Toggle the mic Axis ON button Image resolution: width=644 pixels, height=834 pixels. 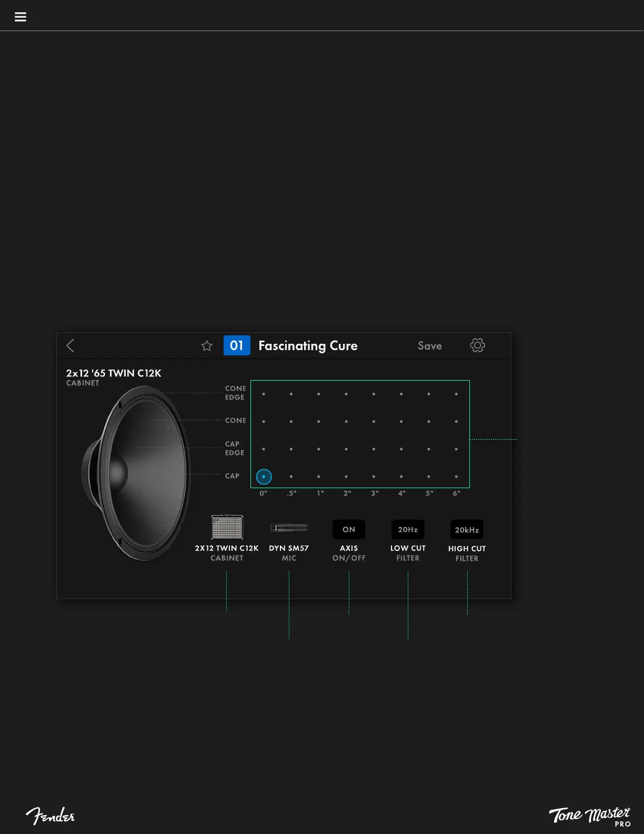pos(349,530)
